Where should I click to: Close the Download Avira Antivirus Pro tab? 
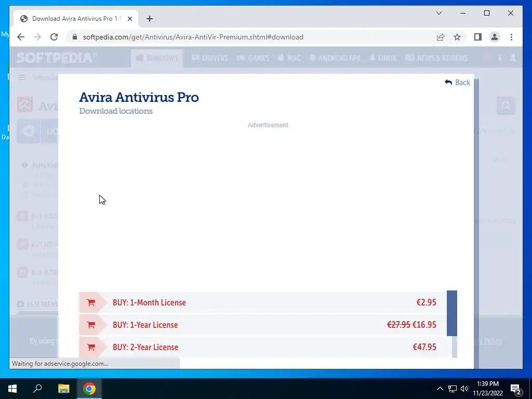[x=129, y=19]
